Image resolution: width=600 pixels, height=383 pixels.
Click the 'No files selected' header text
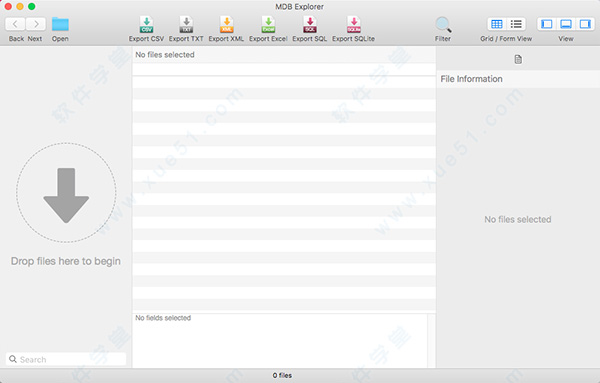pyautogui.click(x=165, y=55)
